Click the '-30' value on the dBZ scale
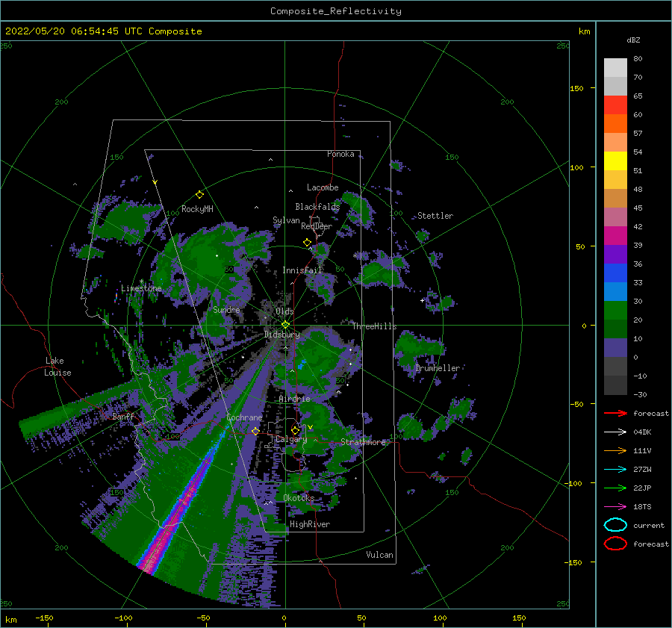This screenshot has height=628, width=672. point(640,394)
